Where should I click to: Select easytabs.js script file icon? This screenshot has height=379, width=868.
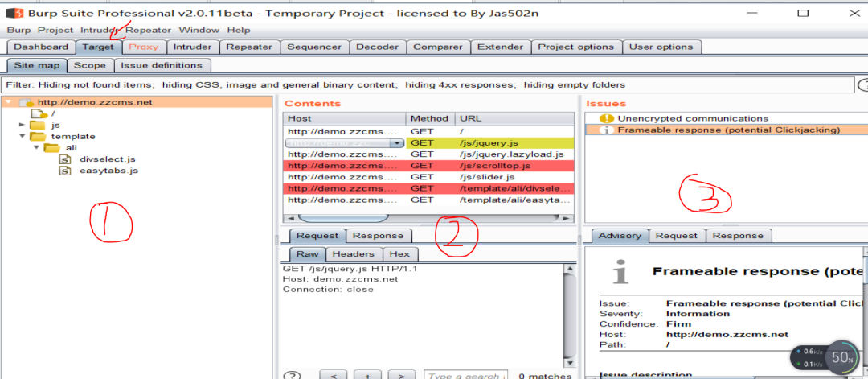(x=65, y=171)
